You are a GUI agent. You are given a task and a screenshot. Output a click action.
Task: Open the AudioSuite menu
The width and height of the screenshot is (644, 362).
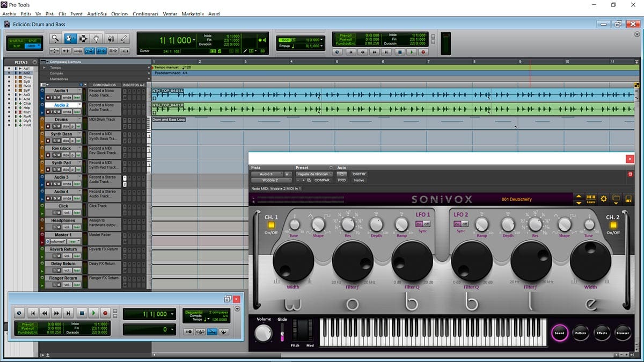coord(97,13)
